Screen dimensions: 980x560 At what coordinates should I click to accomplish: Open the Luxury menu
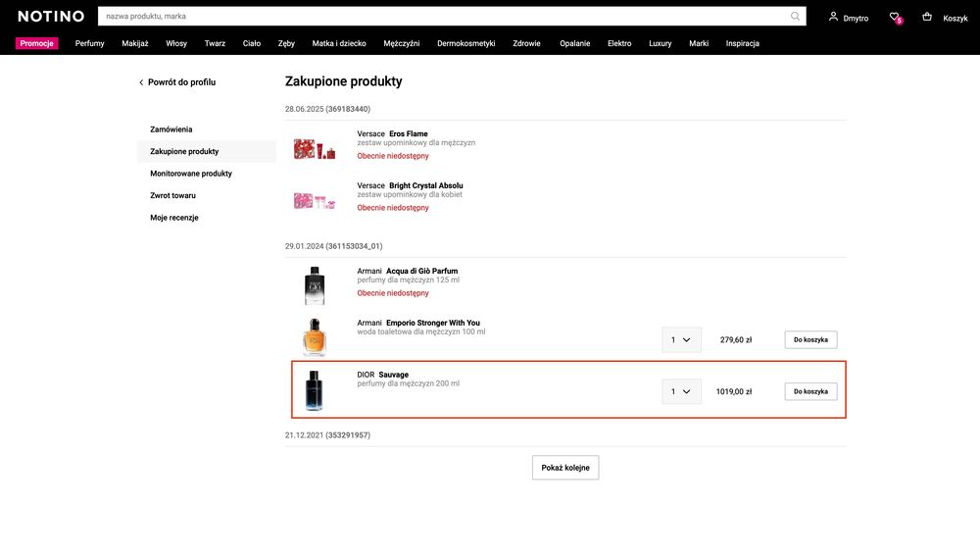click(660, 43)
